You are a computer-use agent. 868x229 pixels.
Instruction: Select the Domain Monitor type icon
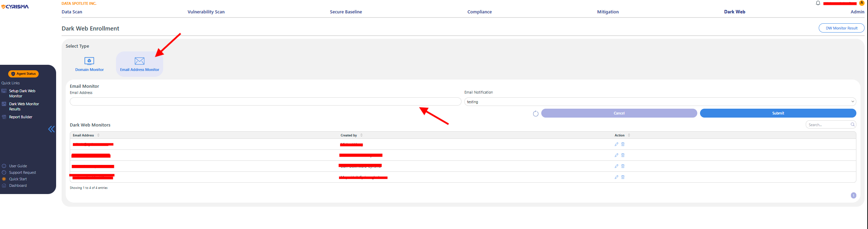[89, 61]
